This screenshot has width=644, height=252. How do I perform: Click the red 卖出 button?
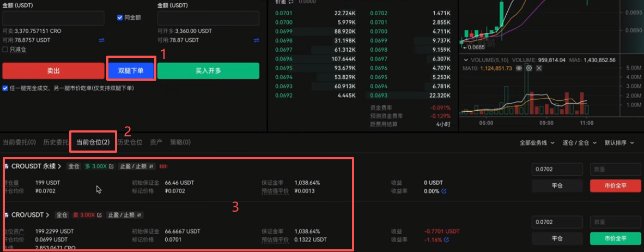coord(53,71)
